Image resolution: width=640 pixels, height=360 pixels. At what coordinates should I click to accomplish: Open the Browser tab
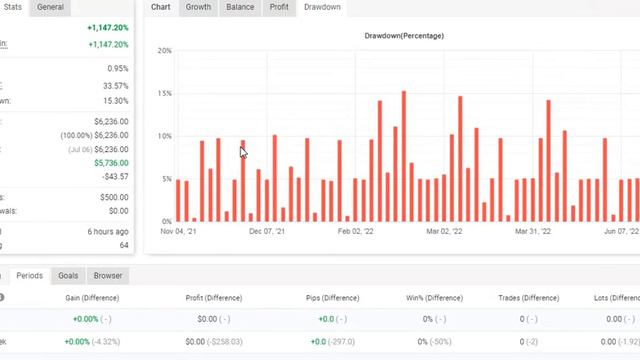[108, 276]
